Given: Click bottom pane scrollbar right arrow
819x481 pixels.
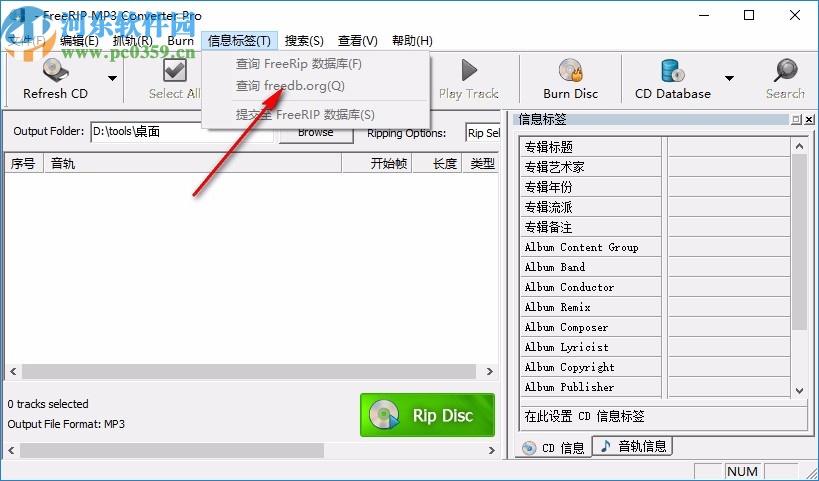Looking at the screenshot, I should pyautogui.click(x=491, y=450).
